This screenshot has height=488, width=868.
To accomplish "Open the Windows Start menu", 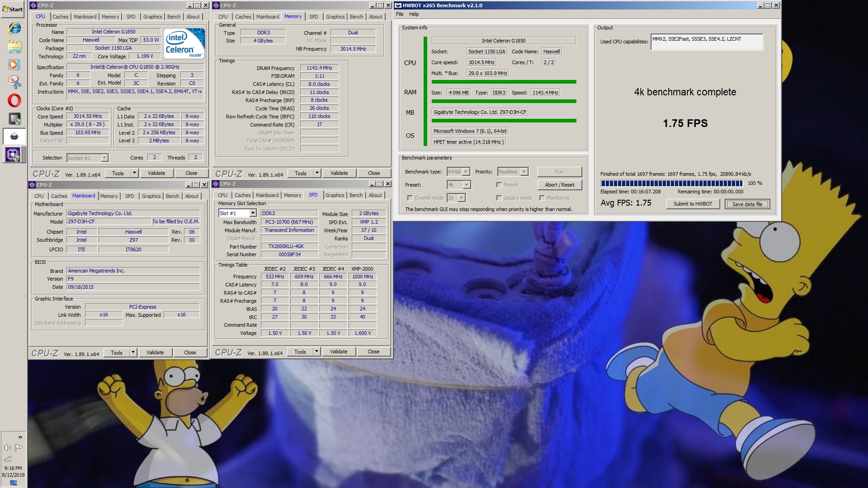I will tap(13, 9).
